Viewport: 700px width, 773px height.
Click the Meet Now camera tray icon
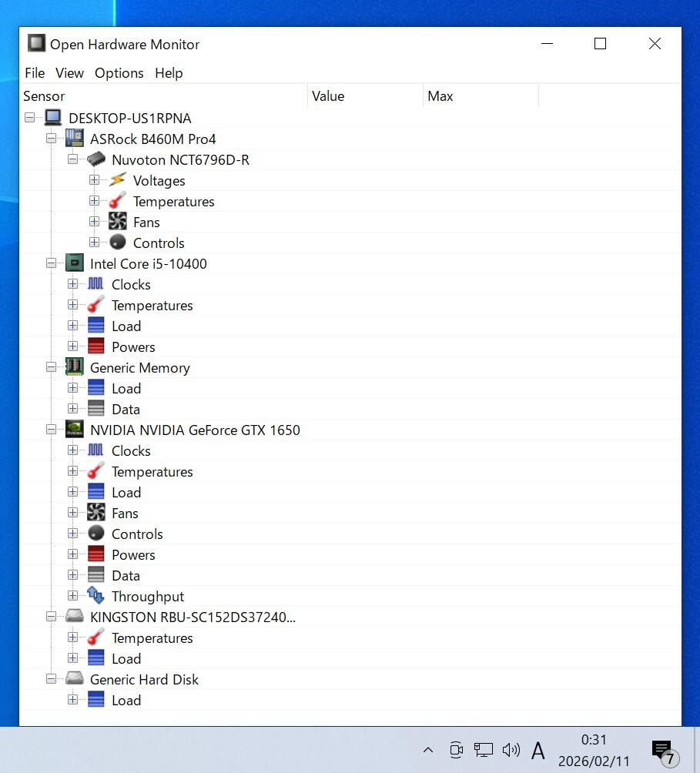(456, 750)
